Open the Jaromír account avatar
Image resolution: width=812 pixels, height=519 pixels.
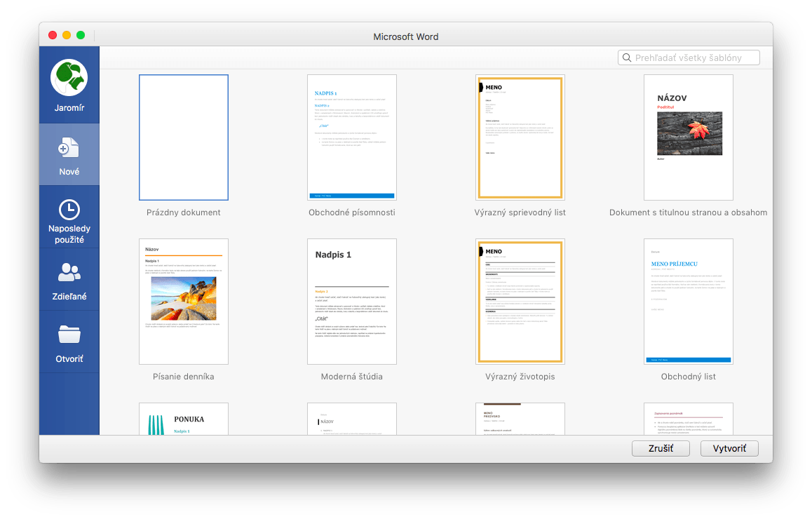69,78
